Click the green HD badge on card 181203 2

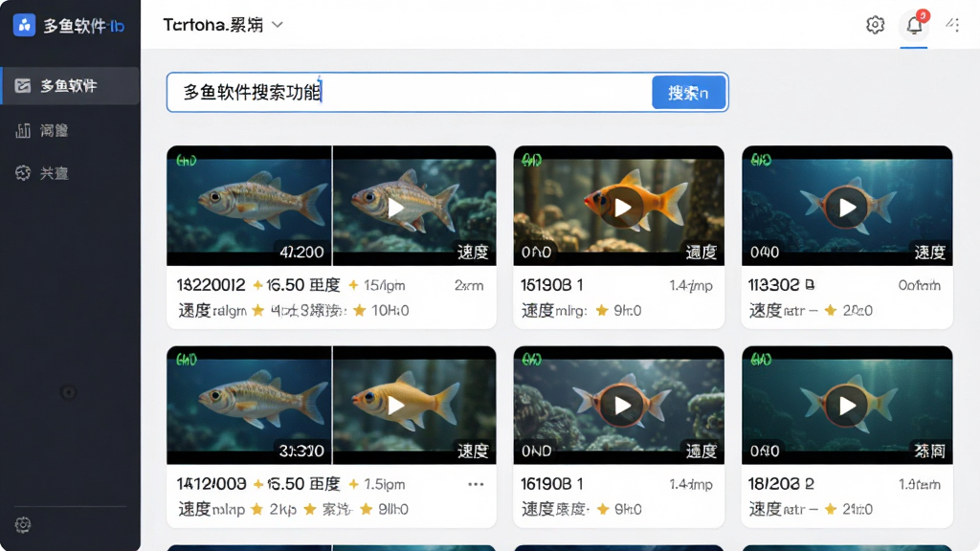click(x=761, y=360)
